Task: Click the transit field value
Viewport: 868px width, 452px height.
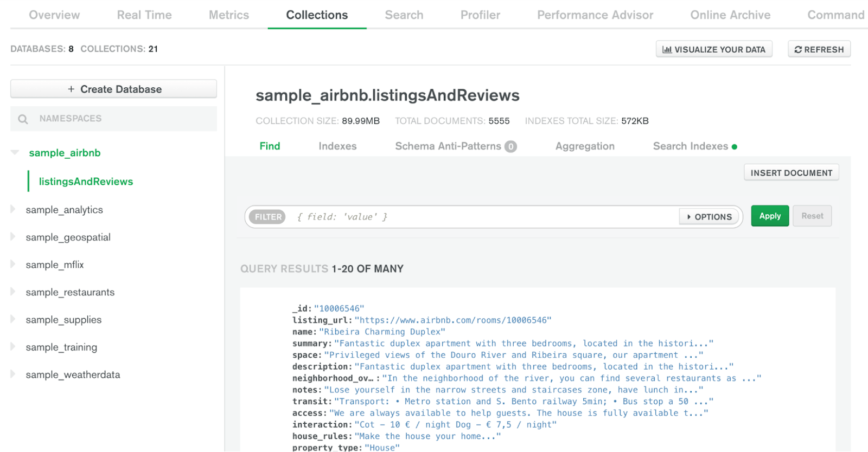Action: (x=524, y=402)
